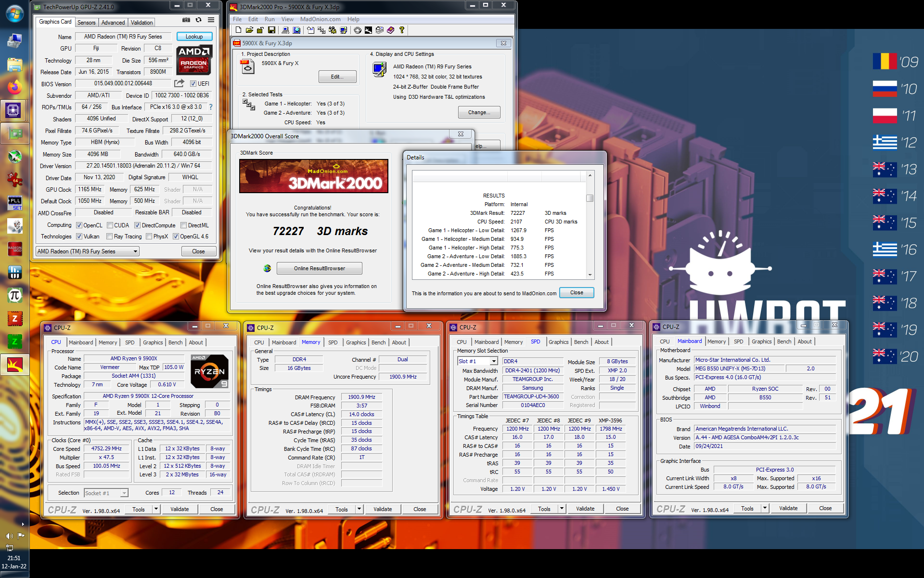This screenshot has height=578, width=924.
Task: Open the CPU-Z purple chip taskbar icon
Action: 13,110
